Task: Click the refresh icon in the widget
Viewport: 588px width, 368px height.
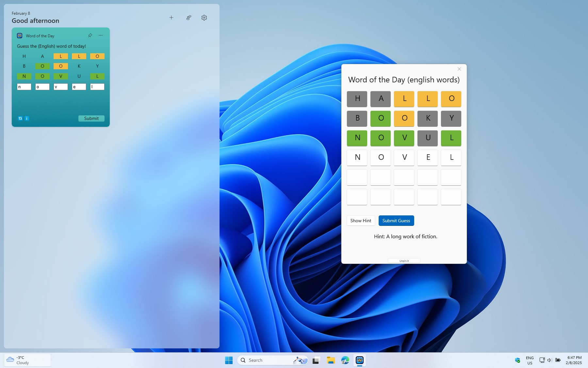Action: pyautogui.click(x=20, y=118)
